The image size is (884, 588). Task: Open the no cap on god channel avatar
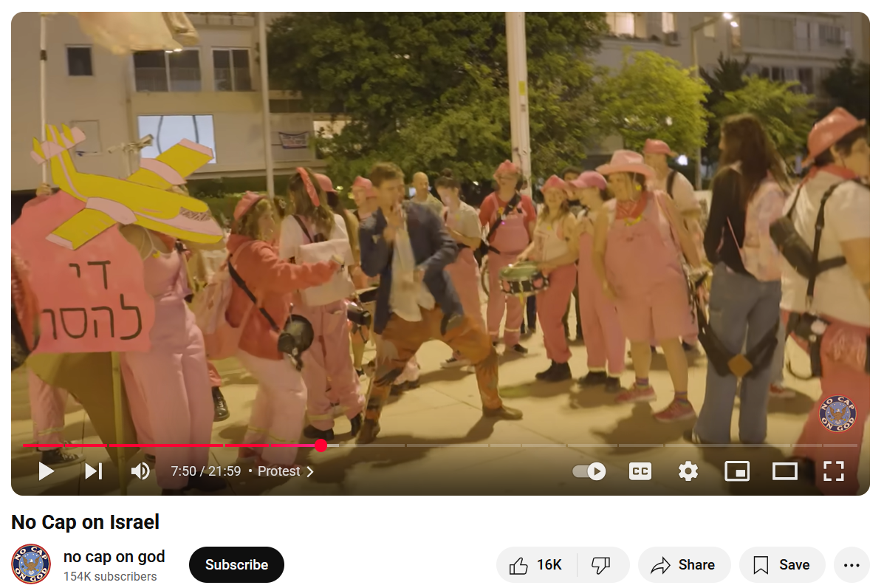31,564
